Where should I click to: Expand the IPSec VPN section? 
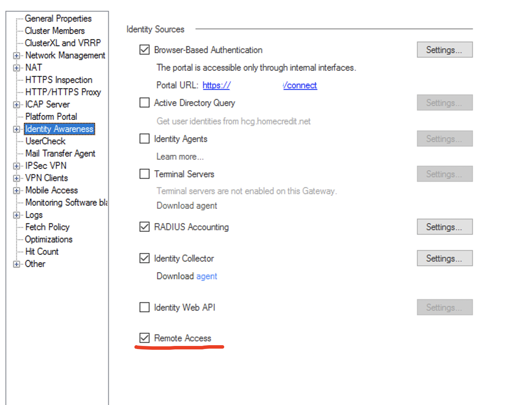(16, 166)
